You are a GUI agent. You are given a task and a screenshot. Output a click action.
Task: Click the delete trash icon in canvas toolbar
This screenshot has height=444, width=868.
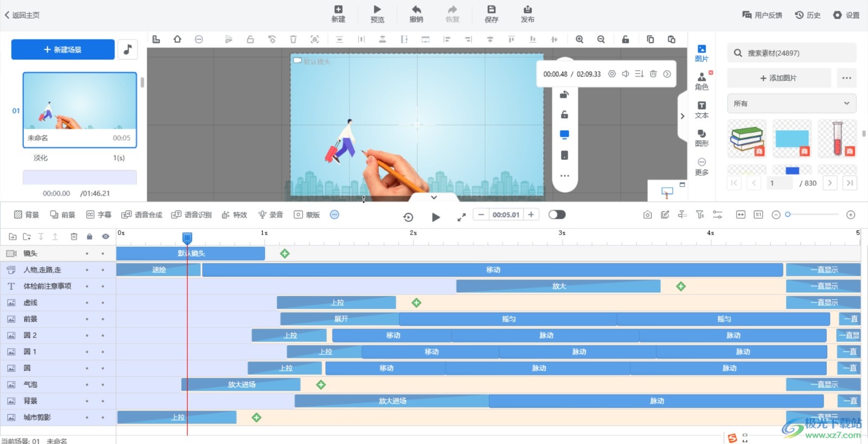[293, 39]
